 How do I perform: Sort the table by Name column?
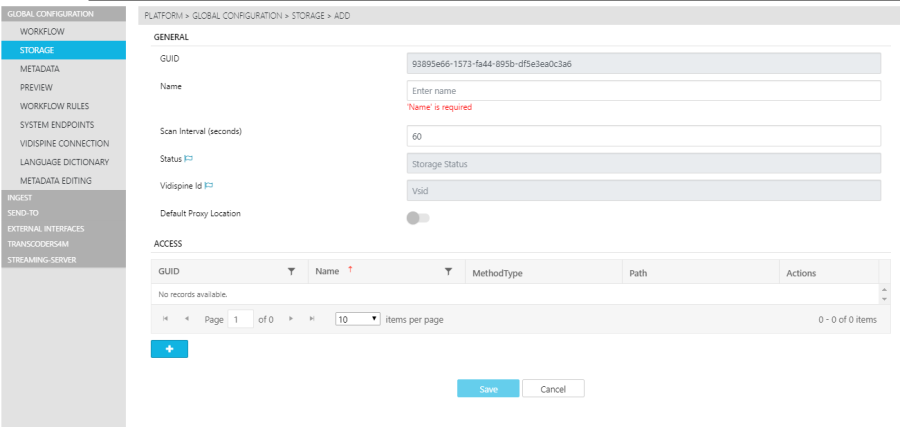tap(328, 272)
